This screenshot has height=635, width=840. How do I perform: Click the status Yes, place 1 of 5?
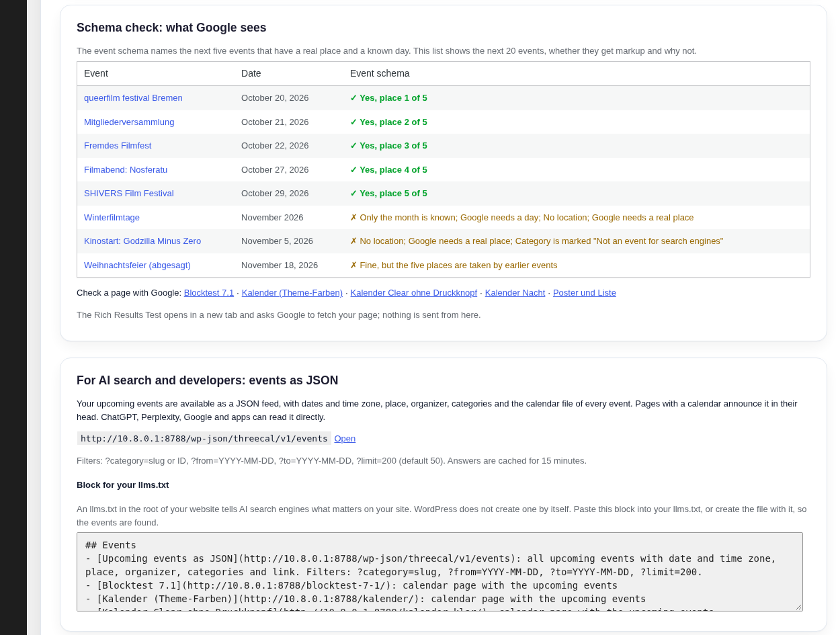(x=388, y=98)
